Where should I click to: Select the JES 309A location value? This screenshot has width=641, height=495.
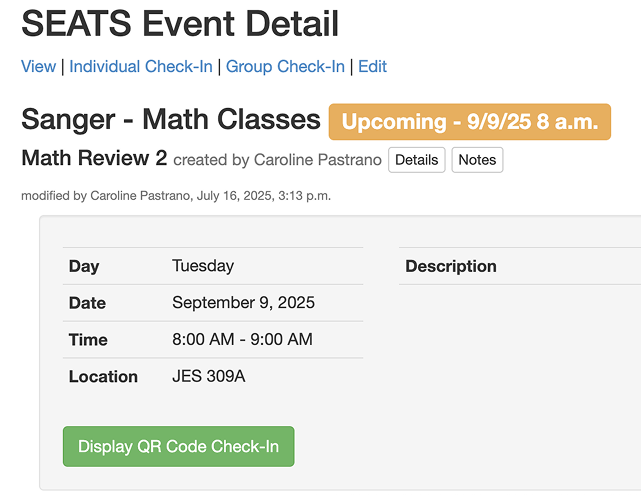(x=208, y=377)
